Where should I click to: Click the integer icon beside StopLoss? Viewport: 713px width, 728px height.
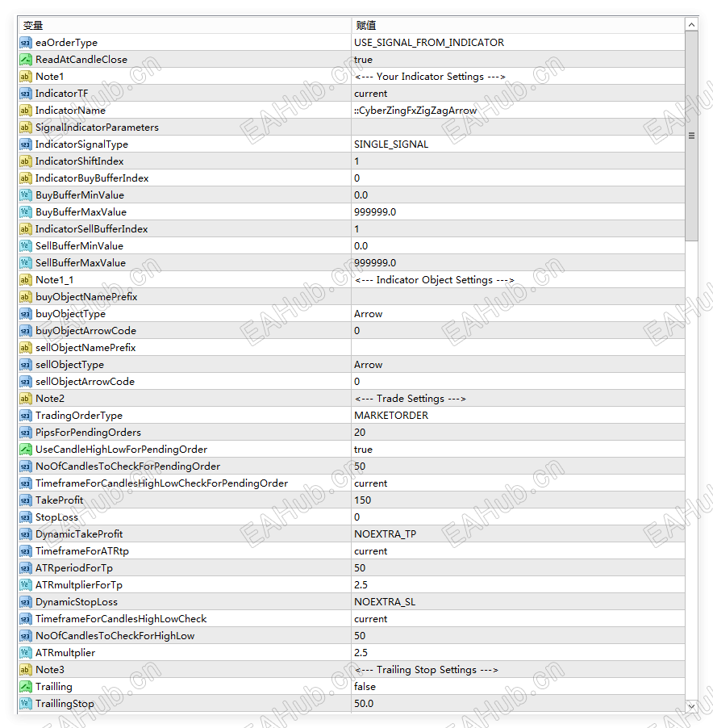(x=26, y=517)
